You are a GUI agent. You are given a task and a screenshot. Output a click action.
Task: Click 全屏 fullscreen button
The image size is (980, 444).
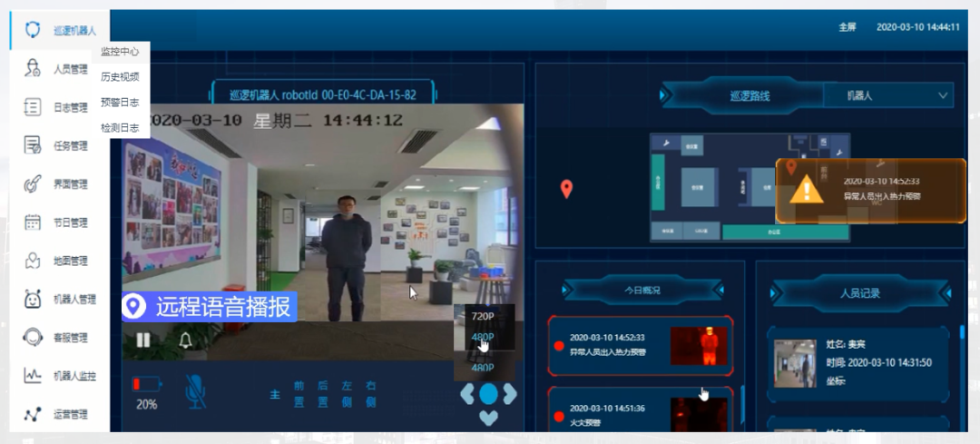(847, 27)
